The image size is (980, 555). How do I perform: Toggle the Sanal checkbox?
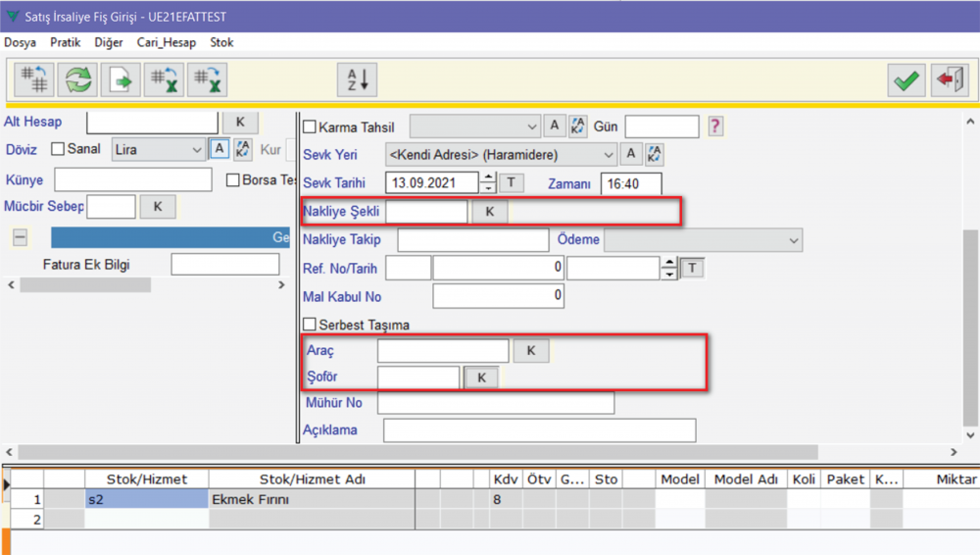tap(58, 149)
